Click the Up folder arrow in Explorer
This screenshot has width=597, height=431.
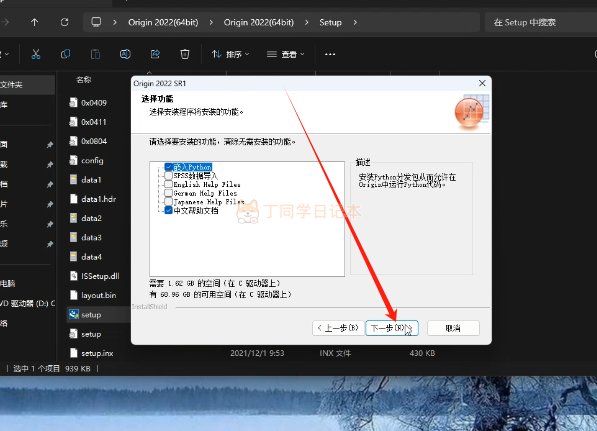coord(35,22)
